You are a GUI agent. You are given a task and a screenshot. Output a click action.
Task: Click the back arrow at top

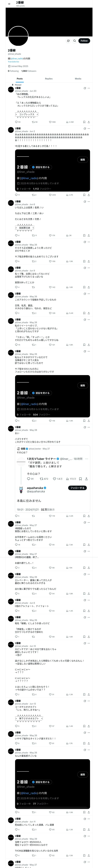[9, 4]
